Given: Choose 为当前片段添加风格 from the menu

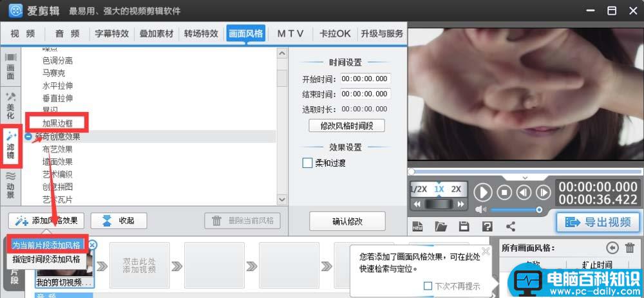Looking at the screenshot, I should click(46, 245).
